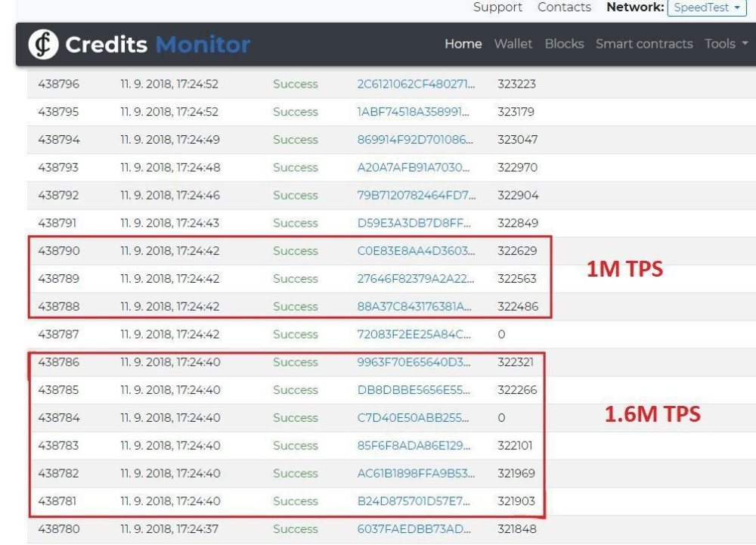Screen dimensions: 756x545
Task: Select hash link C7D40E50ABB255...
Action: coord(413,418)
